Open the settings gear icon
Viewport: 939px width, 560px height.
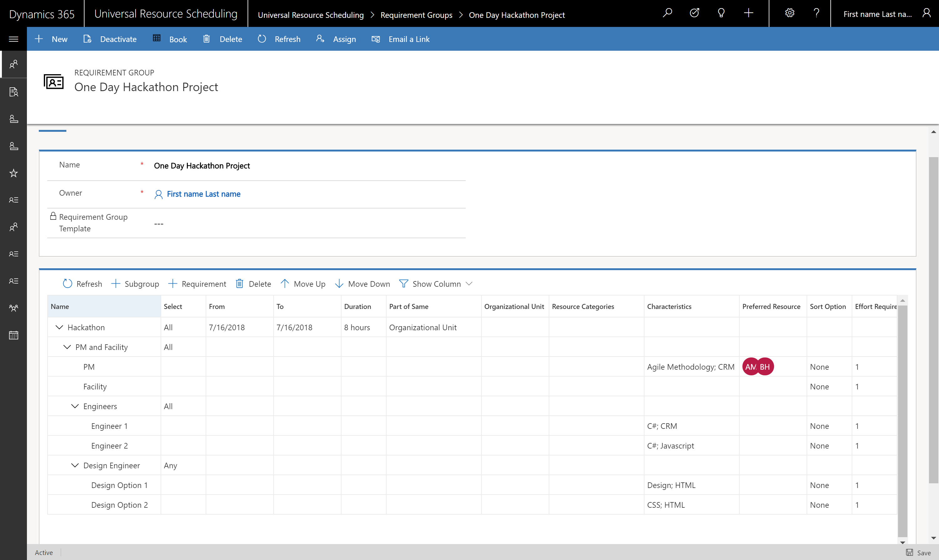(790, 13)
